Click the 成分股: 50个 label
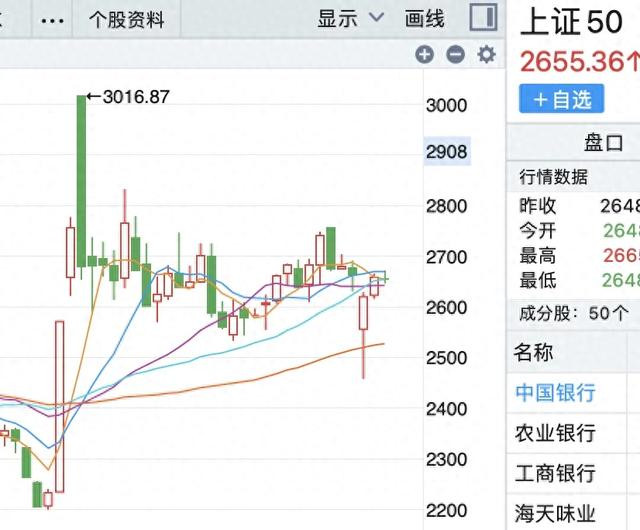 tap(574, 314)
